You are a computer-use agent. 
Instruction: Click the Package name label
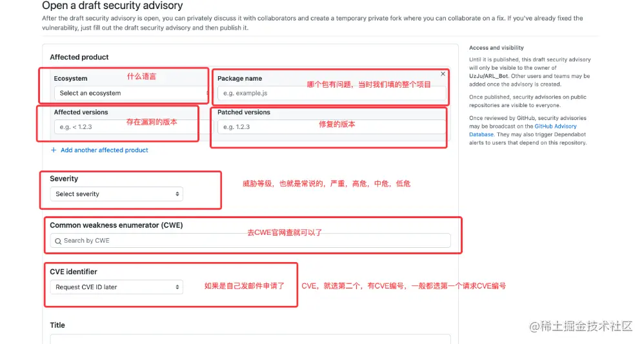click(x=240, y=78)
